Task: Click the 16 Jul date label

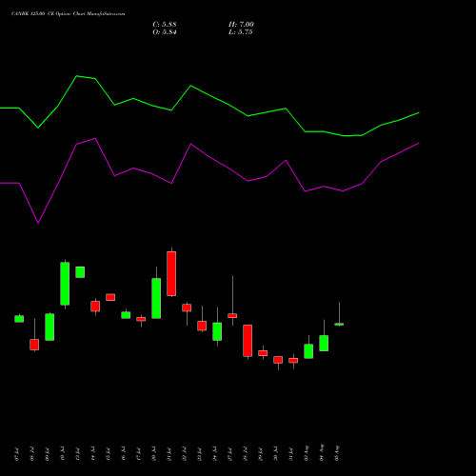Action: pyautogui.click(x=123, y=454)
